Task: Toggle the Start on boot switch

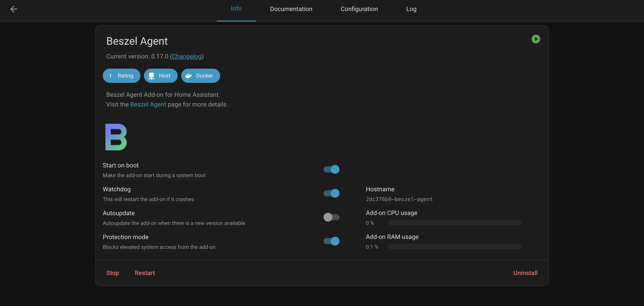Action: 331,170
